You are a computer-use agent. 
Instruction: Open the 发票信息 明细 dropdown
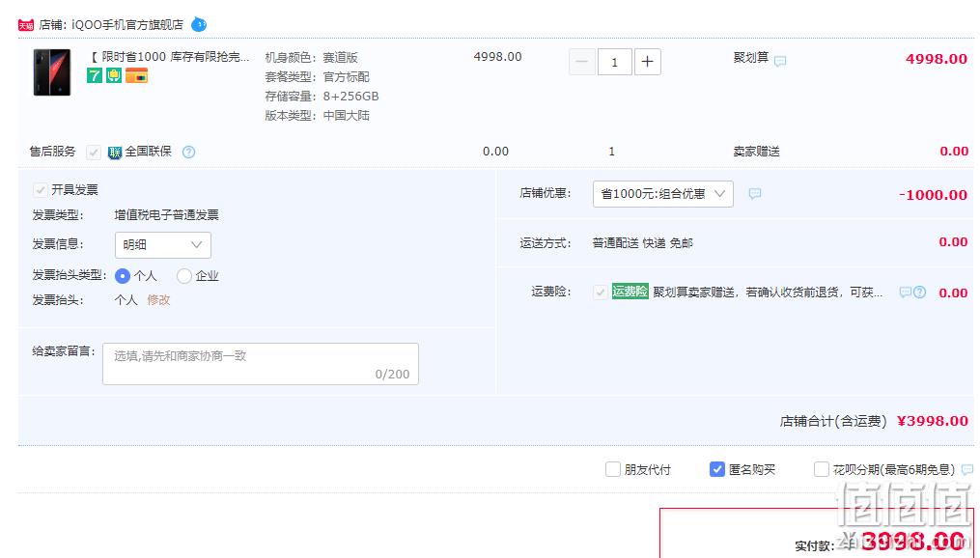pyautogui.click(x=163, y=245)
